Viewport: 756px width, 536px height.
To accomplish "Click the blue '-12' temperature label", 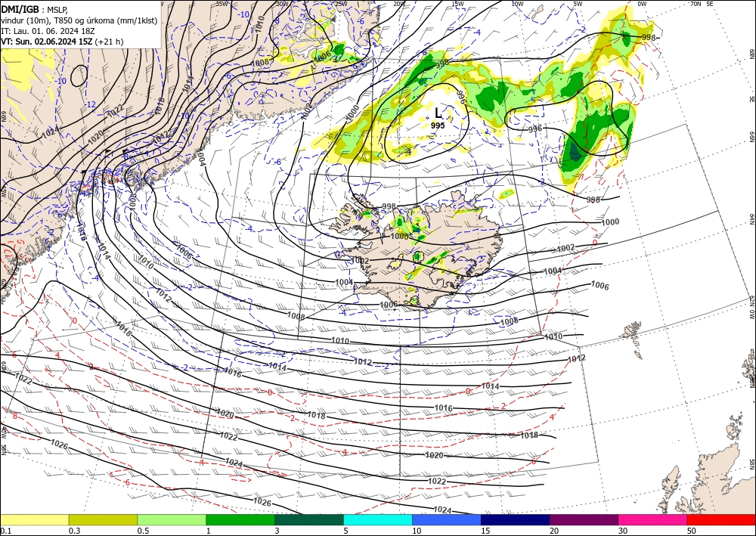I will (91, 104).
